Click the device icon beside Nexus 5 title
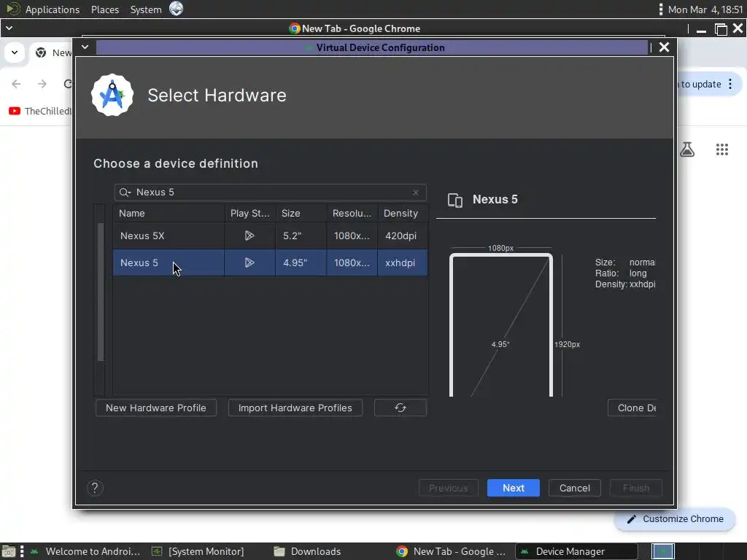 [455, 200]
